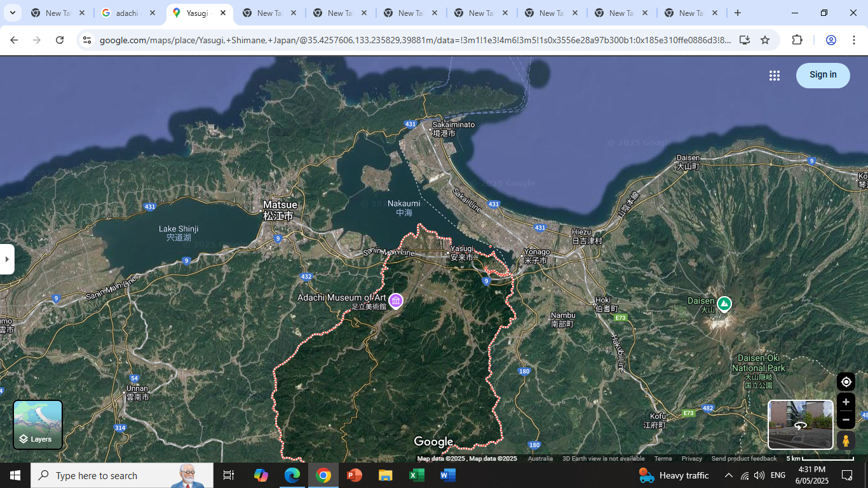Go back to previous page
Image resolution: width=868 pixels, height=488 pixels.
click(x=14, y=40)
